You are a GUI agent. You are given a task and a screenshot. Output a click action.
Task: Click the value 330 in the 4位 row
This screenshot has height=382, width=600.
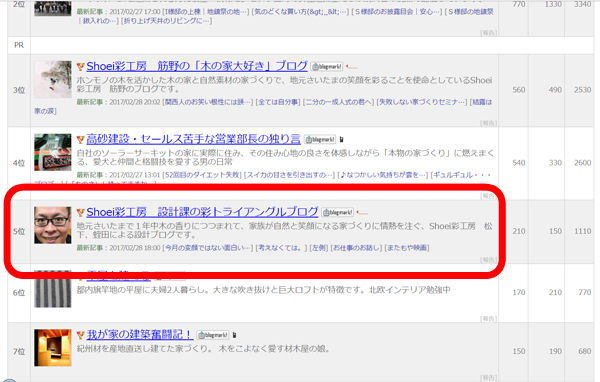click(555, 163)
